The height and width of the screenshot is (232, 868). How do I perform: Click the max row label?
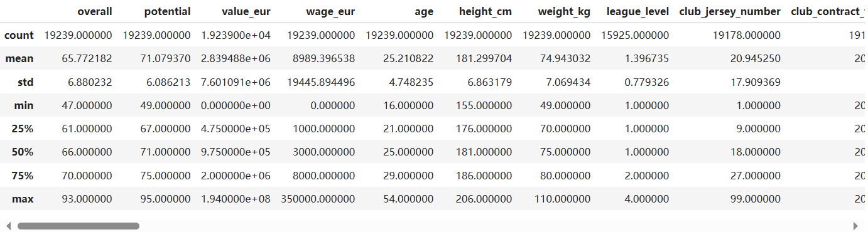point(23,199)
